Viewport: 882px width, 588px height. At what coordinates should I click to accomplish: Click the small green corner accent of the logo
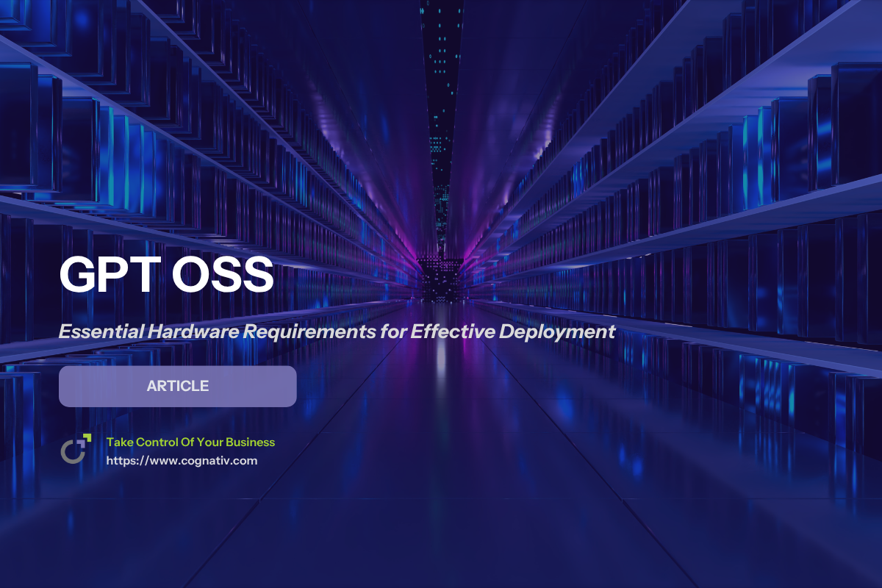pos(87,437)
